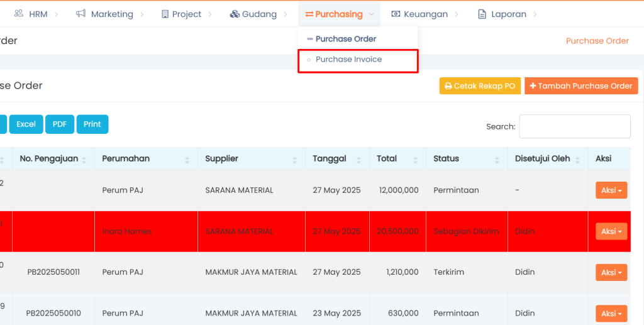Image resolution: width=644 pixels, height=325 pixels.
Task: Select Purchase Invoice from the menu
Action: coord(348,60)
